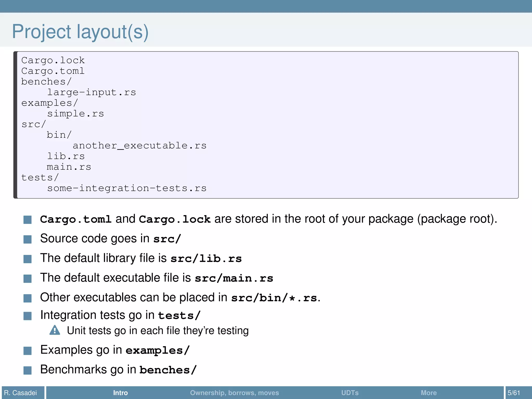
Task: Click the bullet beside Other executables line
Action: [x=28, y=298]
